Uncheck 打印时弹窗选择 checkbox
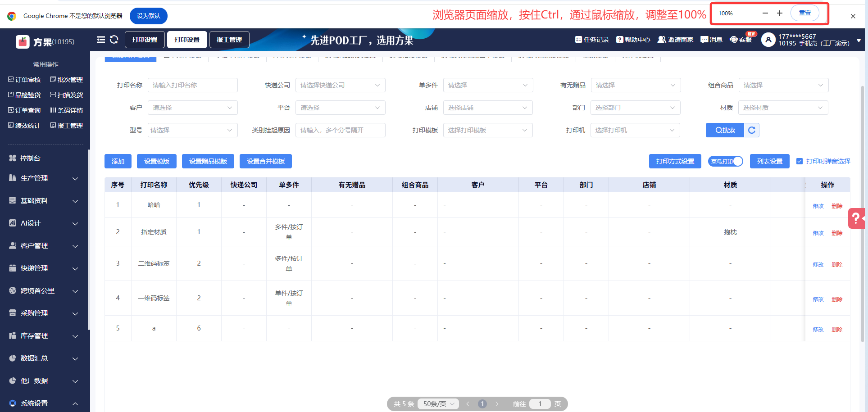 point(800,161)
